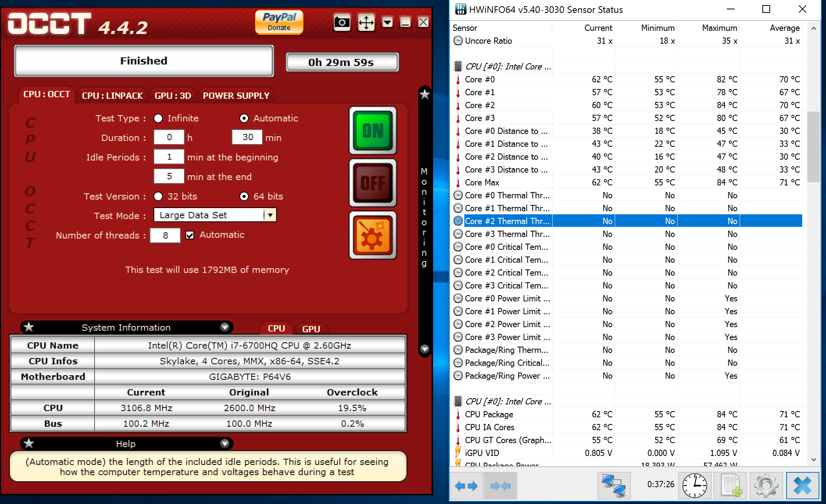
Task: Switch to the POWER SUPPLY tab
Action: (x=236, y=96)
